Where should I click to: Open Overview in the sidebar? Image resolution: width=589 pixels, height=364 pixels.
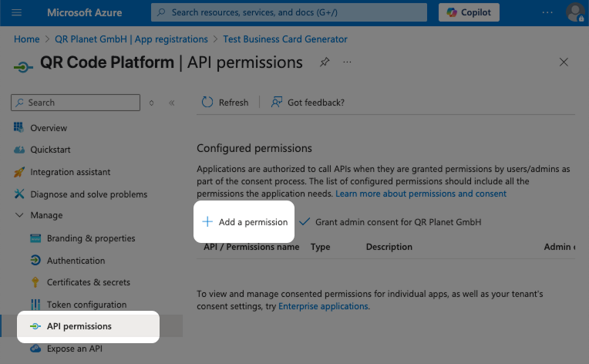click(49, 128)
